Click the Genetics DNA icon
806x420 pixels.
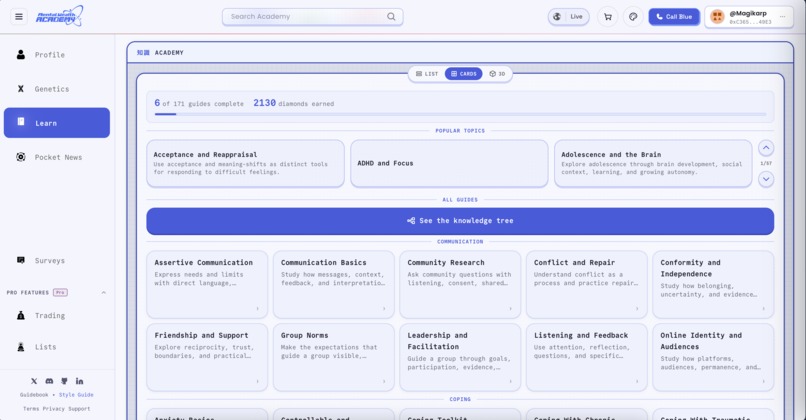(21, 89)
